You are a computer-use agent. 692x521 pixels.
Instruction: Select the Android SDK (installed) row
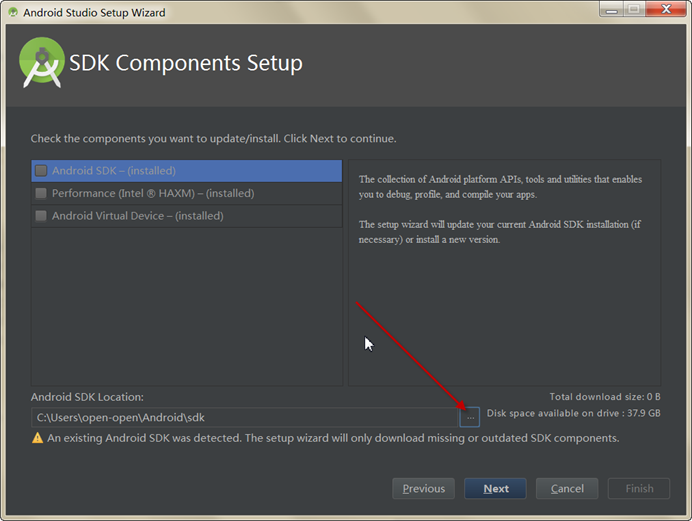[x=187, y=171]
